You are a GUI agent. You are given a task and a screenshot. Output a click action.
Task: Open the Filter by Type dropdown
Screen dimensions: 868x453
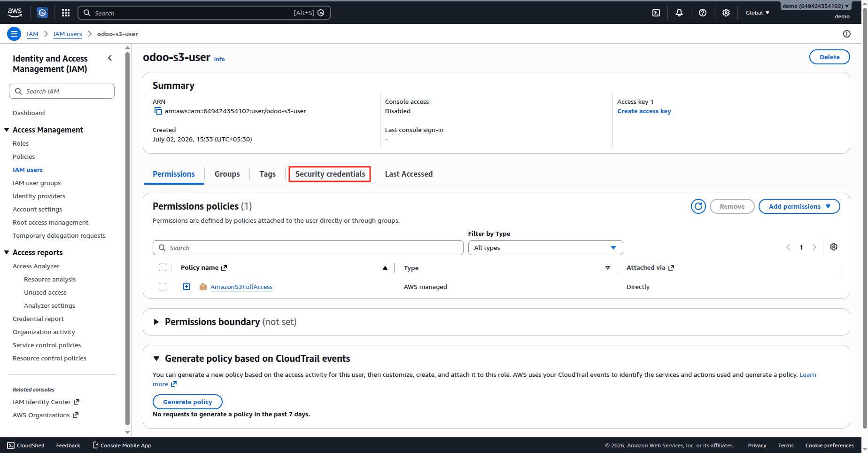click(x=545, y=248)
